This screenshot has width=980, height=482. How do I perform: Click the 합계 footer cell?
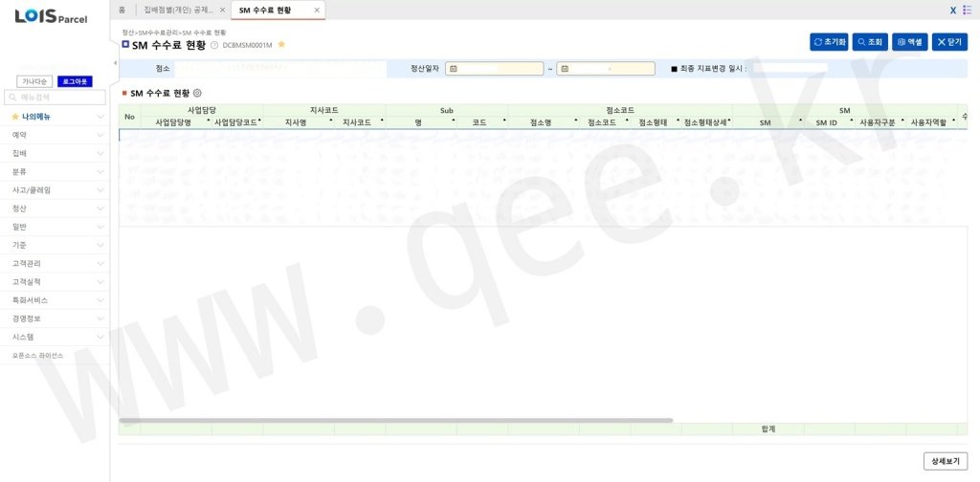(x=768, y=429)
